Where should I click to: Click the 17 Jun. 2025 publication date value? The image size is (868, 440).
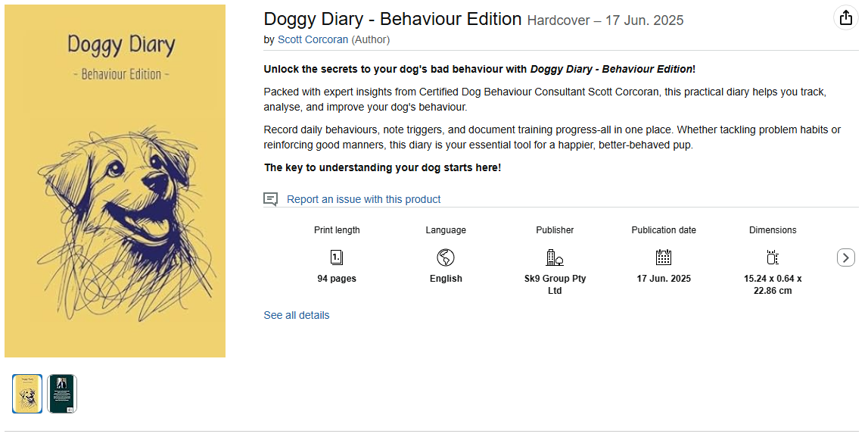click(x=664, y=279)
